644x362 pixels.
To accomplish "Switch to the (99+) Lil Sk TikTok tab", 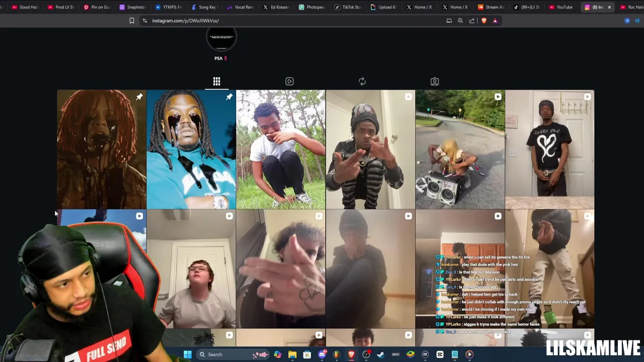I will [x=527, y=7].
